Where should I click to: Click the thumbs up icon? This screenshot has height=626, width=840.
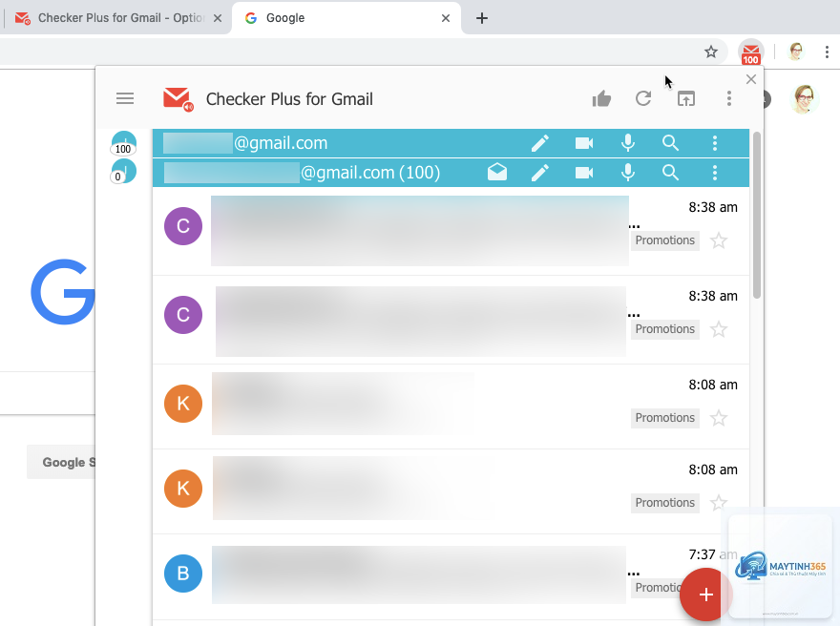coord(601,98)
